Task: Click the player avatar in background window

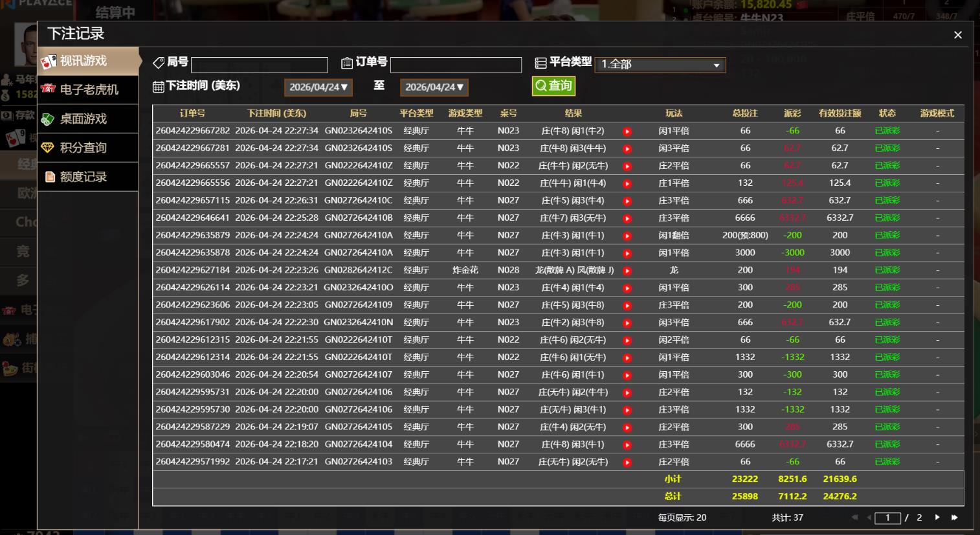Action: tap(26, 44)
